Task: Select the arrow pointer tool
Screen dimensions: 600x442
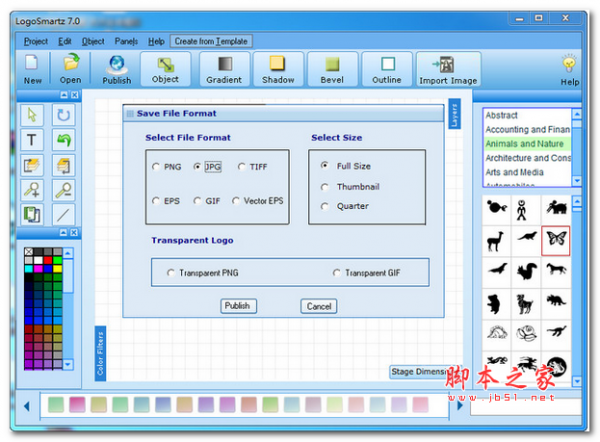Action: pyautogui.click(x=32, y=115)
